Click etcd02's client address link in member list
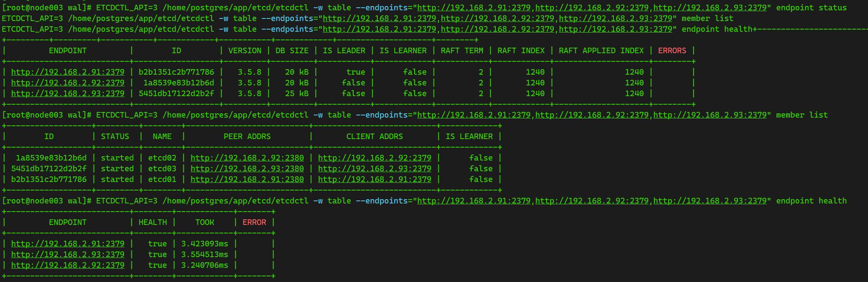Screen dimensions: 868x282 point(374,158)
